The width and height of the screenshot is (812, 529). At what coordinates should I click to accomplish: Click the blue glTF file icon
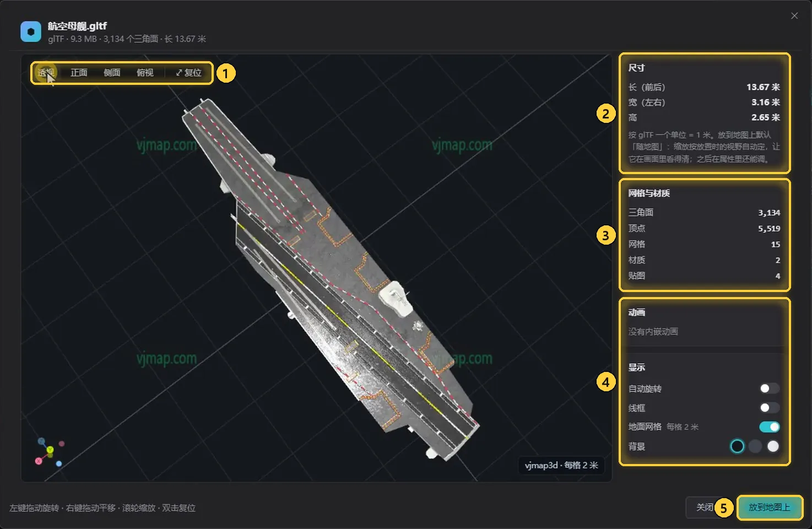(x=31, y=32)
